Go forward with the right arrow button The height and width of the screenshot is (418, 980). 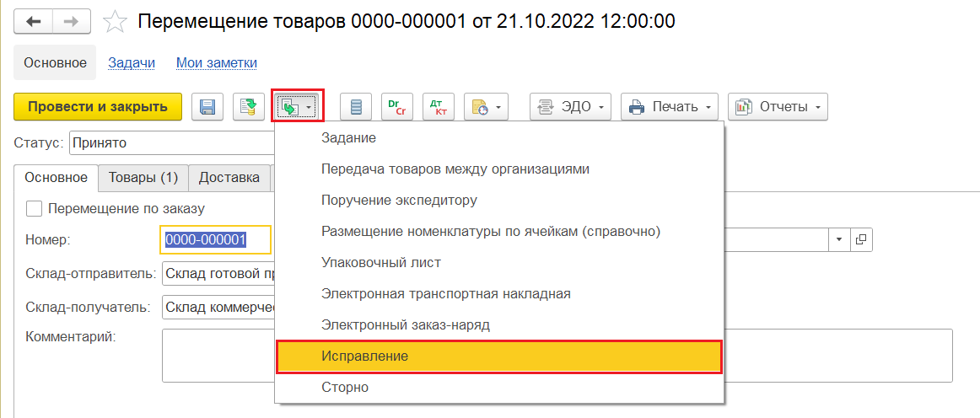point(71,21)
